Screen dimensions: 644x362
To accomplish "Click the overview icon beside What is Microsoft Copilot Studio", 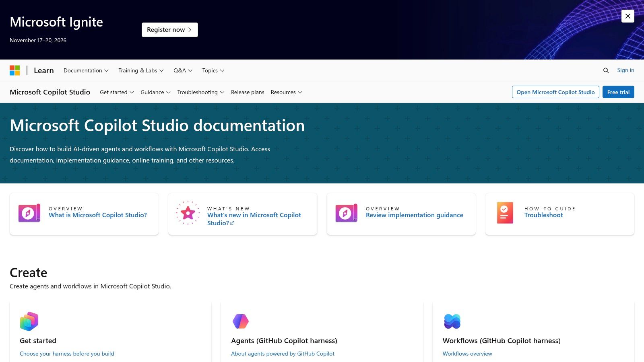I will (x=29, y=213).
